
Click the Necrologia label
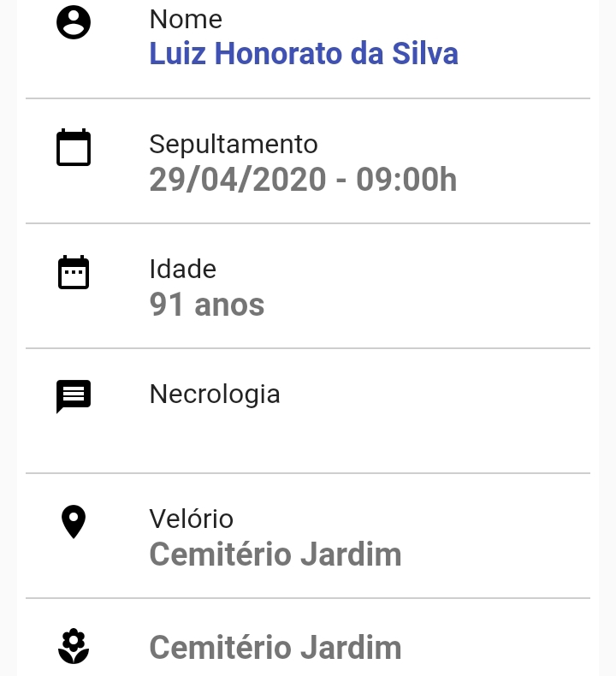[215, 394]
